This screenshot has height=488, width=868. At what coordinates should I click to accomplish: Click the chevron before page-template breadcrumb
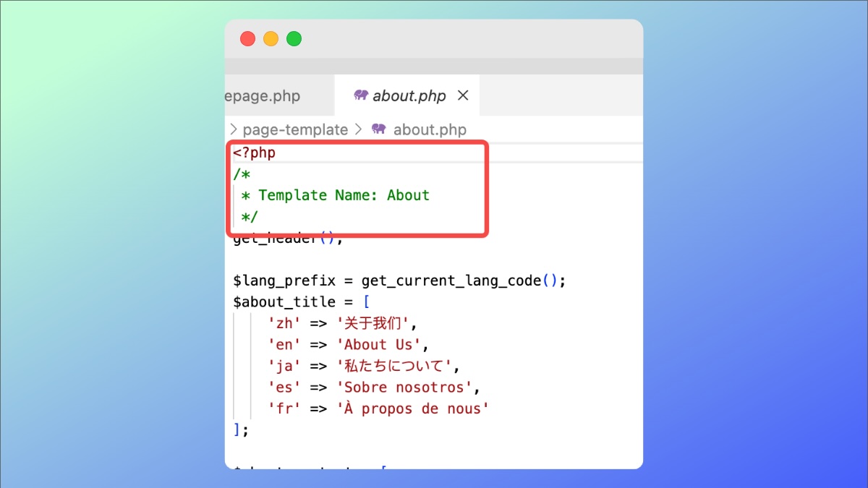point(234,130)
